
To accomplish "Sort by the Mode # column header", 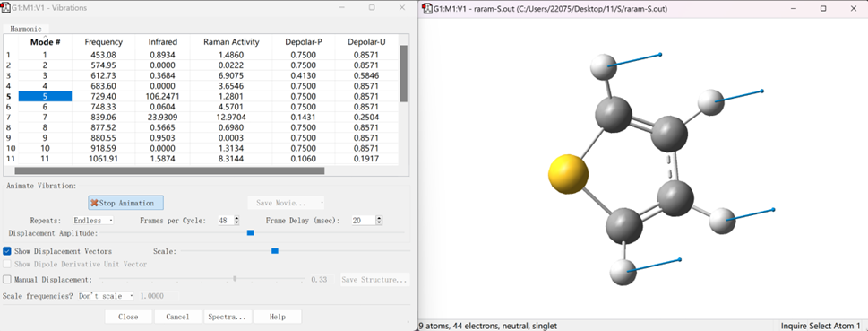I will (46, 41).
